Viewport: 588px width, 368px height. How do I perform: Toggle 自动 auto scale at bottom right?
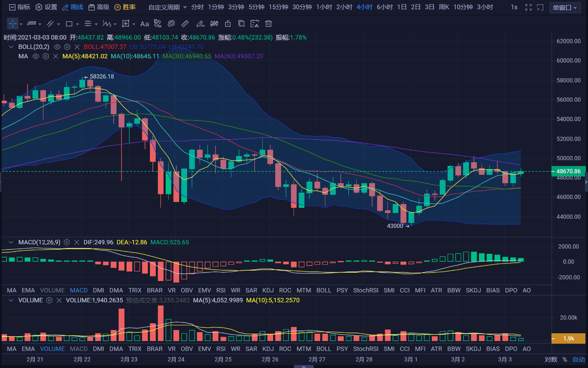[x=578, y=359]
